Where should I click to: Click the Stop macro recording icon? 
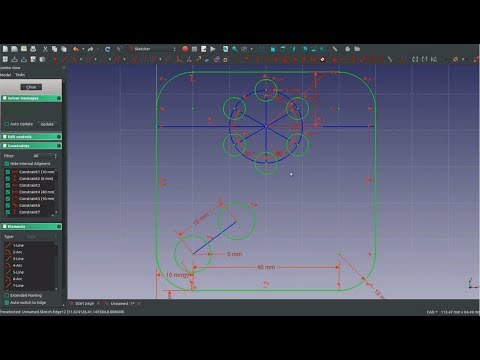coord(194,49)
